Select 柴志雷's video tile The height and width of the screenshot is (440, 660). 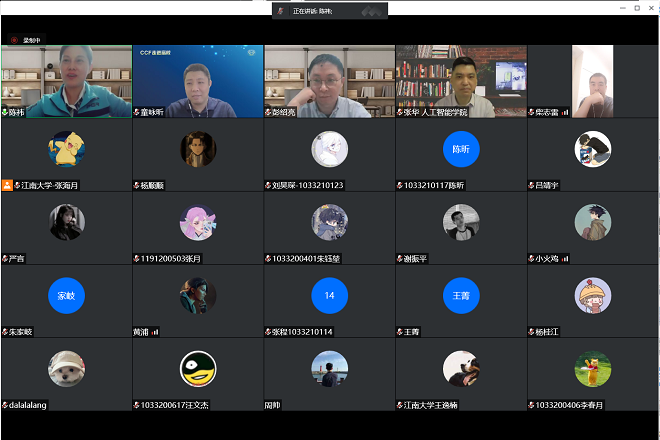593,81
